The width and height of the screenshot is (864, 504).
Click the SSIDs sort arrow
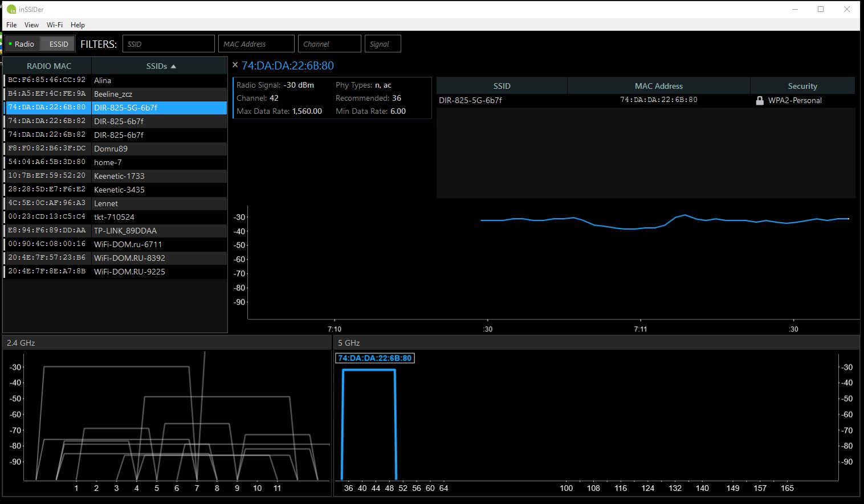(174, 67)
